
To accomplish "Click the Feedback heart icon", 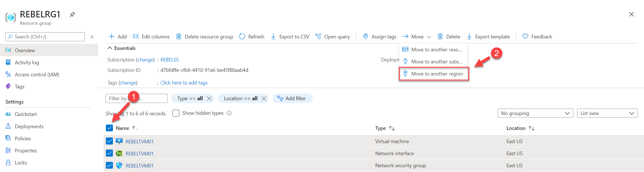I will (525, 36).
